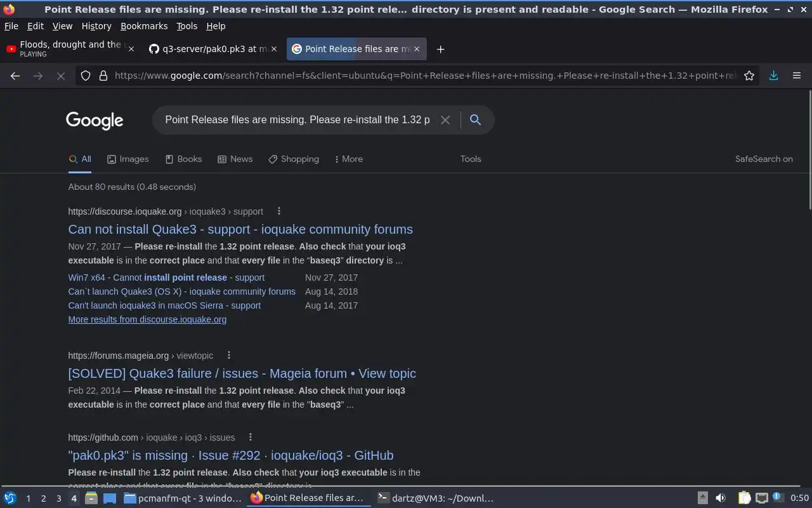Open the tracking protection shield icon
The image size is (812, 508).
(x=86, y=76)
